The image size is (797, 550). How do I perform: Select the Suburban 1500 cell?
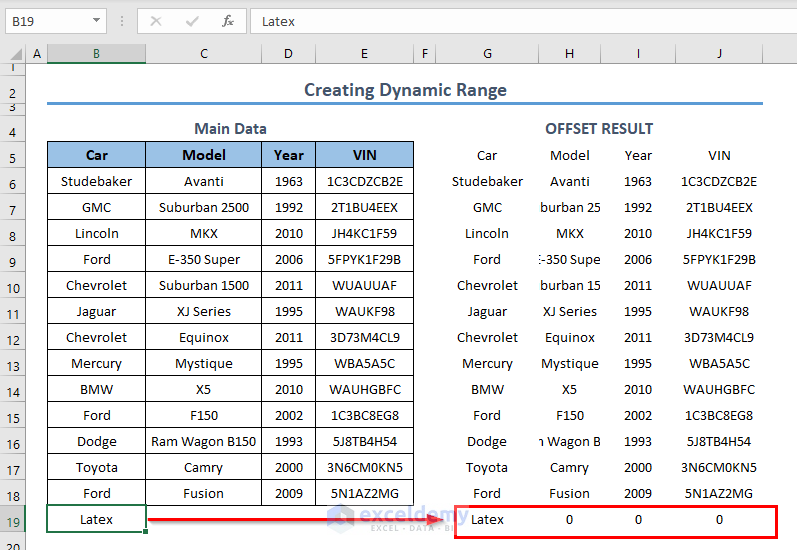pos(204,285)
